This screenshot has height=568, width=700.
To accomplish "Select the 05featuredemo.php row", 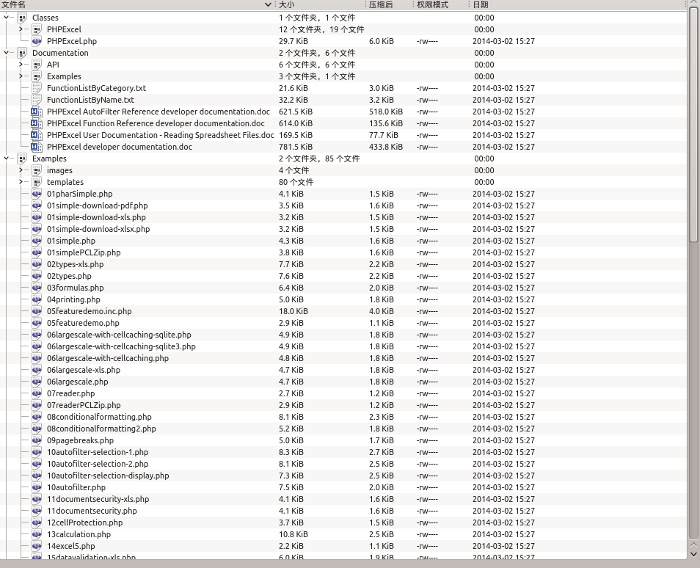I will coord(343,323).
